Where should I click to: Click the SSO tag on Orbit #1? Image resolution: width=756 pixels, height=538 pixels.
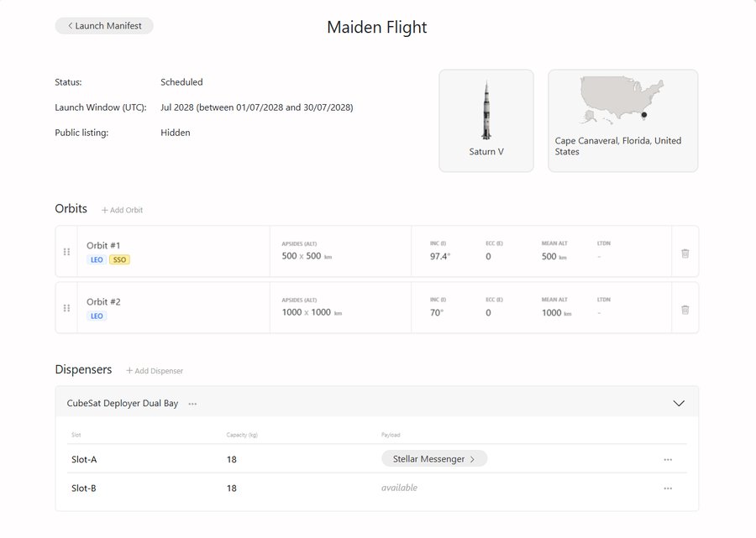(119, 259)
